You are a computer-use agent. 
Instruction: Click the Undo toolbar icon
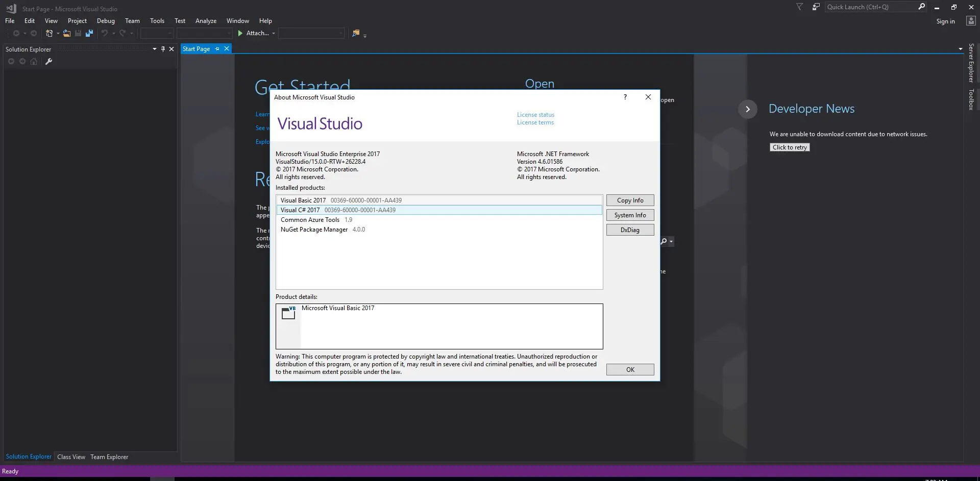click(105, 33)
